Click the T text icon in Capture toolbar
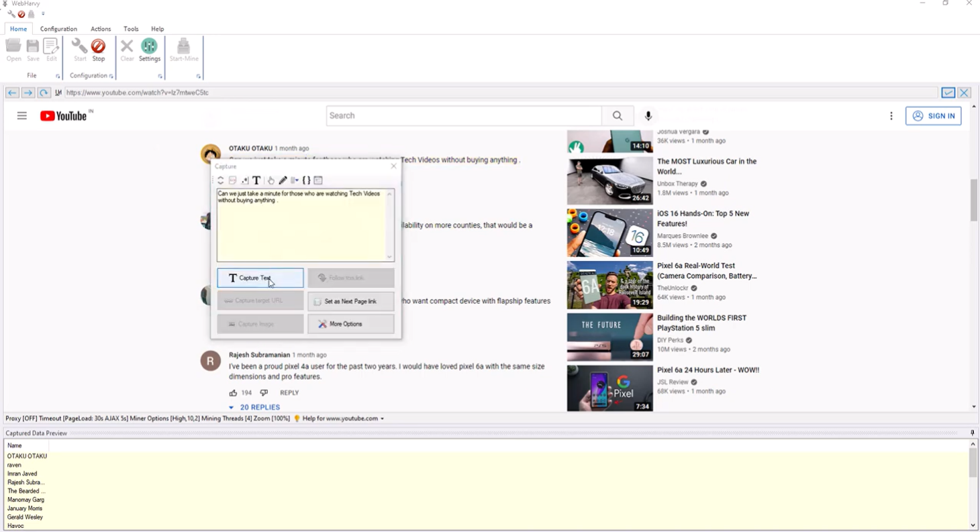 click(256, 180)
